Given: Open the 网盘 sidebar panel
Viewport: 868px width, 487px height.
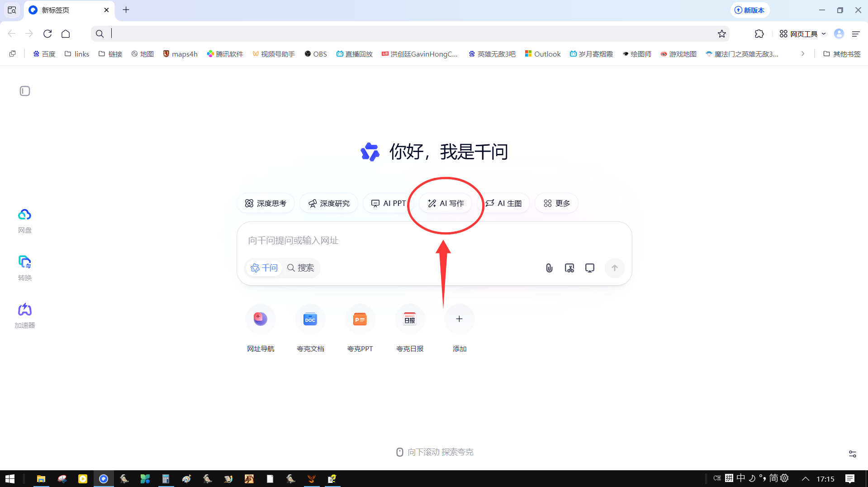Looking at the screenshot, I should [24, 220].
